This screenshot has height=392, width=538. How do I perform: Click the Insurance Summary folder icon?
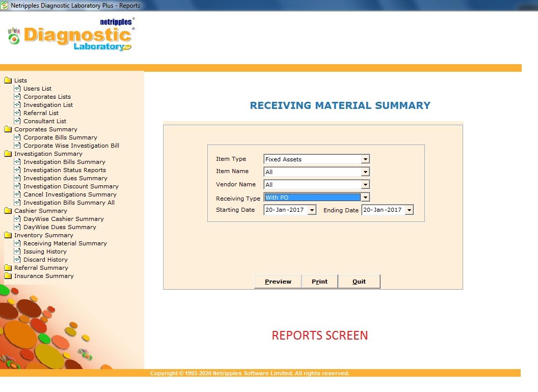point(8,276)
